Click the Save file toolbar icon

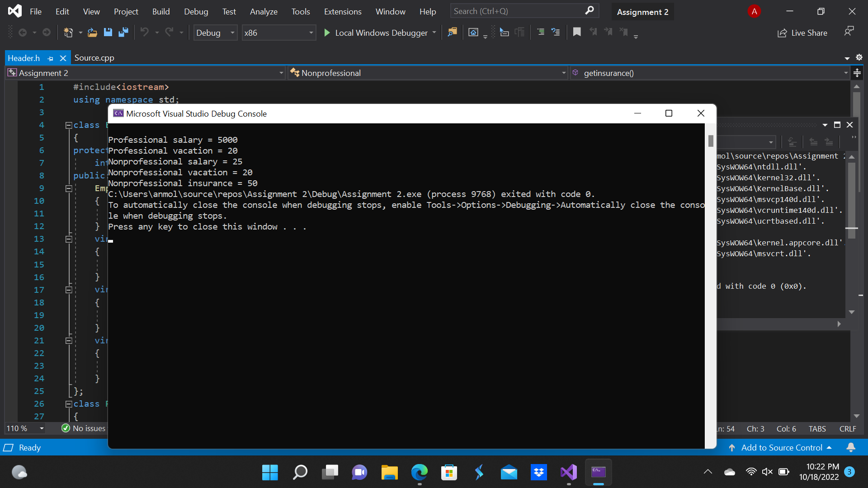(108, 33)
